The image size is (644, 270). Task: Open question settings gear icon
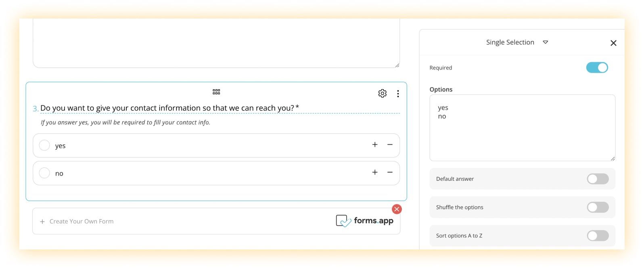382,94
